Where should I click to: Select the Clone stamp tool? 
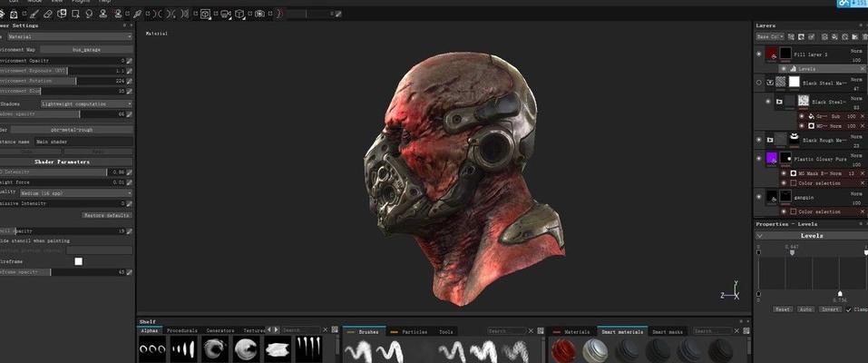click(x=103, y=14)
